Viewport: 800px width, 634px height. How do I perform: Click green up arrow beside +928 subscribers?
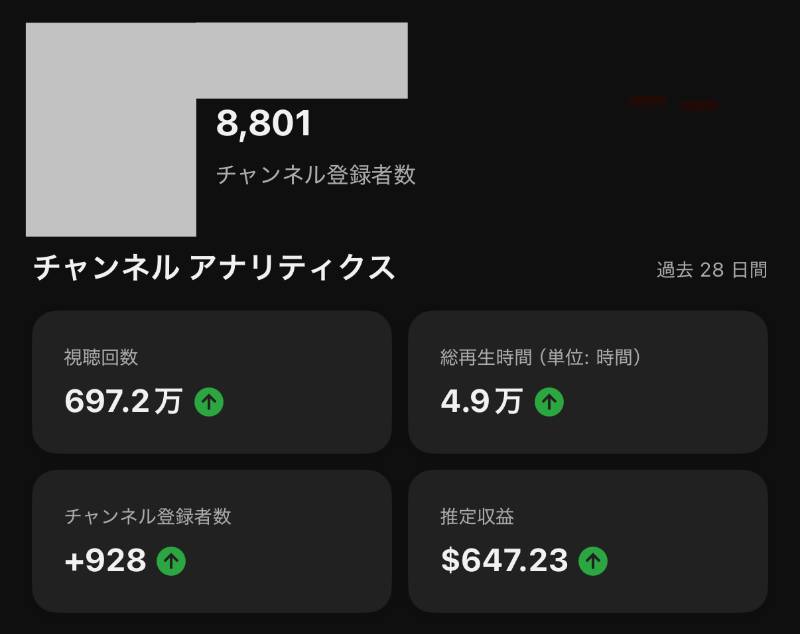(171, 561)
